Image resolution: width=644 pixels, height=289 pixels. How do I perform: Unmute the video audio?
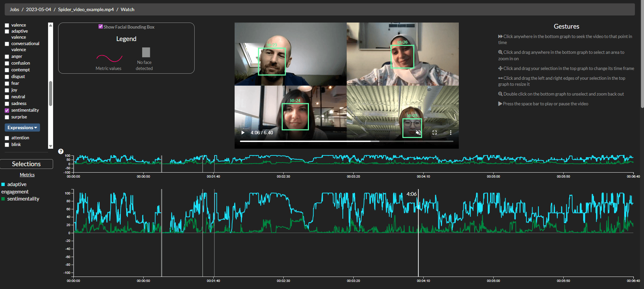tap(418, 133)
